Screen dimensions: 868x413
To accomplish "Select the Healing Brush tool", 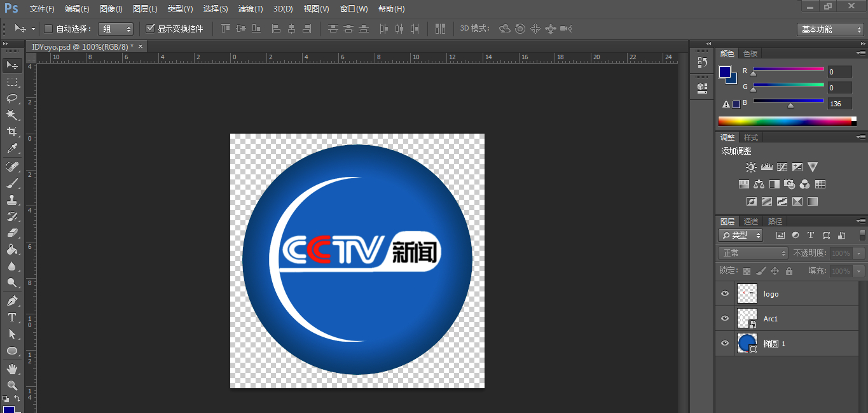I will pyautogui.click(x=12, y=167).
